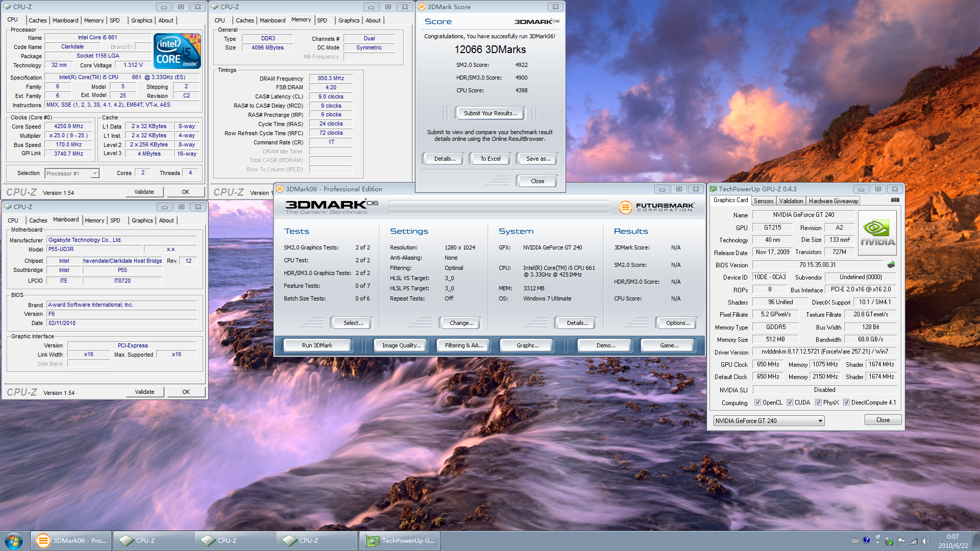Switch to the Sensors tab in GPU-Z
This screenshot has height=551, width=980.
pyautogui.click(x=764, y=201)
